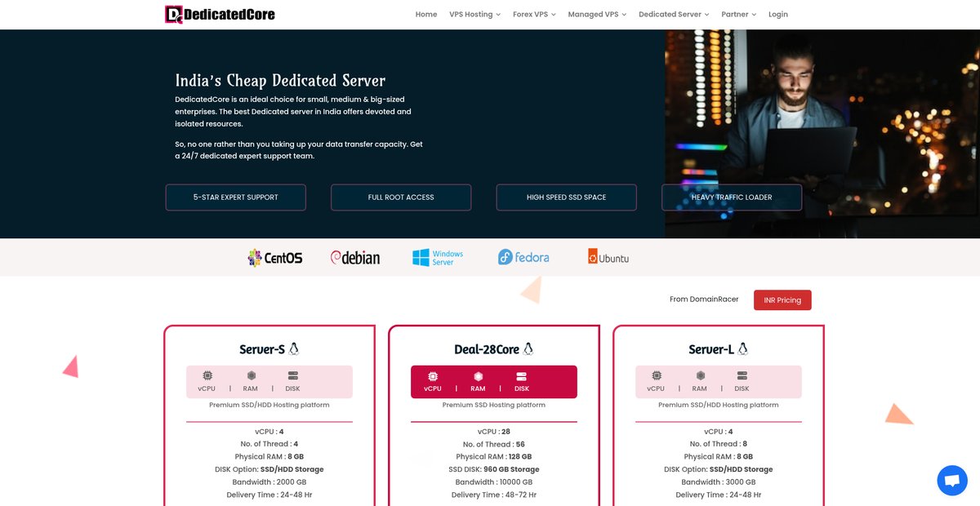Expand the Dedicated Server menu
Image resolution: width=980 pixels, height=506 pixels.
674,14
